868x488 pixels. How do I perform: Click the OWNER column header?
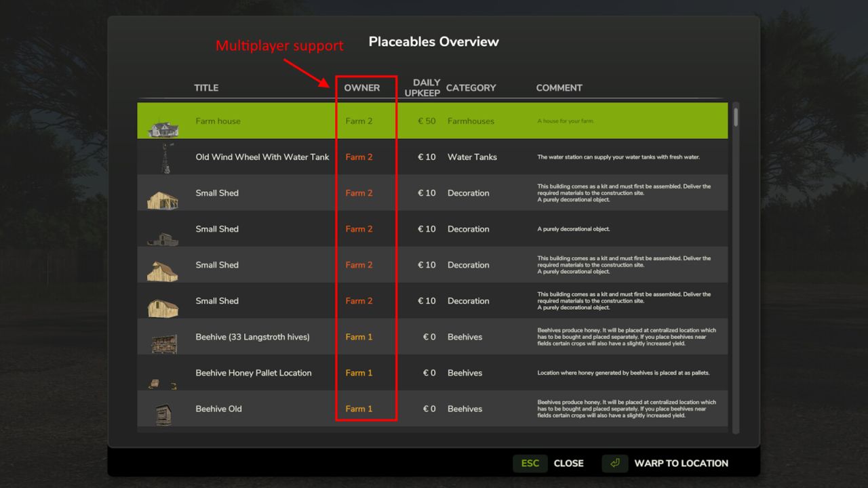point(362,87)
